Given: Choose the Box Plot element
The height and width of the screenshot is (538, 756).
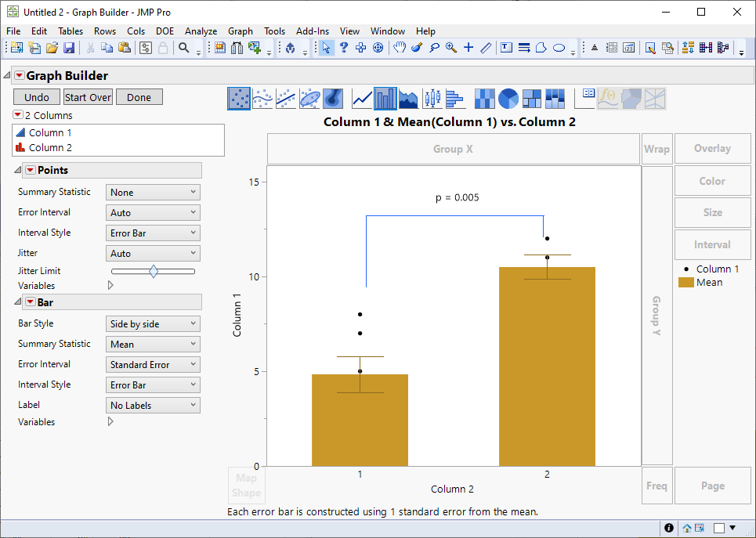Looking at the screenshot, I should 431,98.
